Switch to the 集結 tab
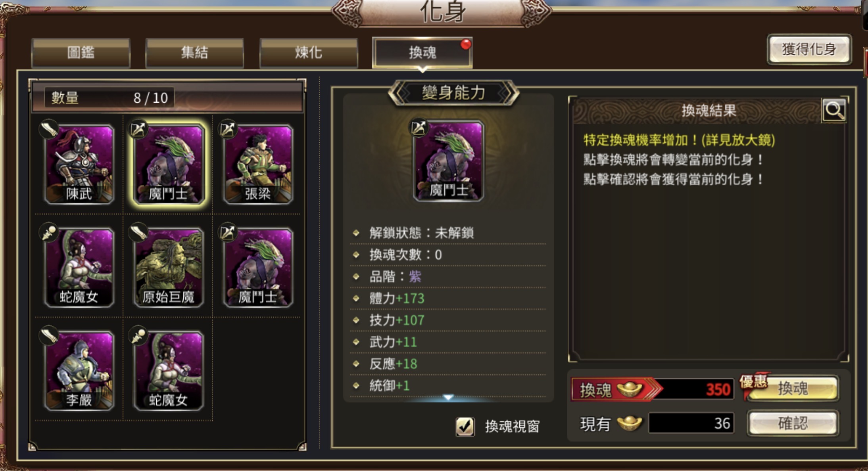 point(194,53)
